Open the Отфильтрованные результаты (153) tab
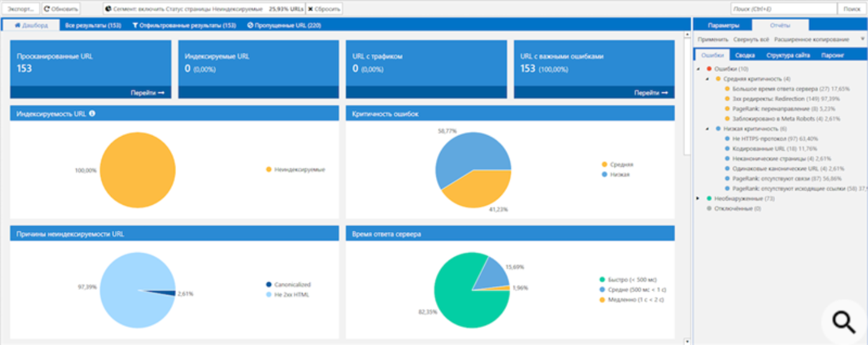 (184, 25)
